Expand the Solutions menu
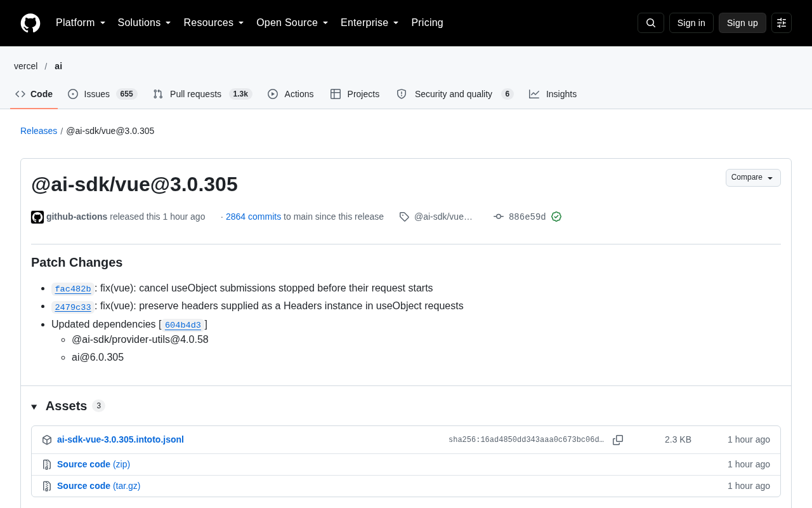Screen dimensions: 812x508 click(145, 23)
